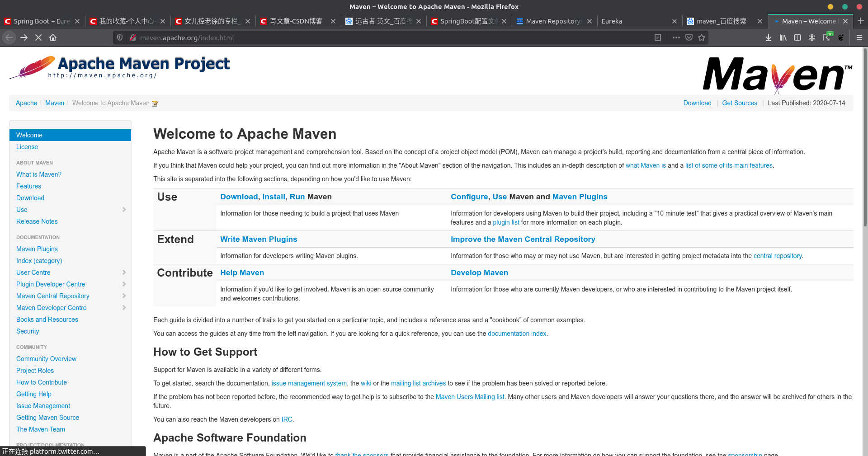This screenshot has height=456, width=868.
Task: Open the Install link in Use row
Action: pyautogui.click(x=274, y=197)
